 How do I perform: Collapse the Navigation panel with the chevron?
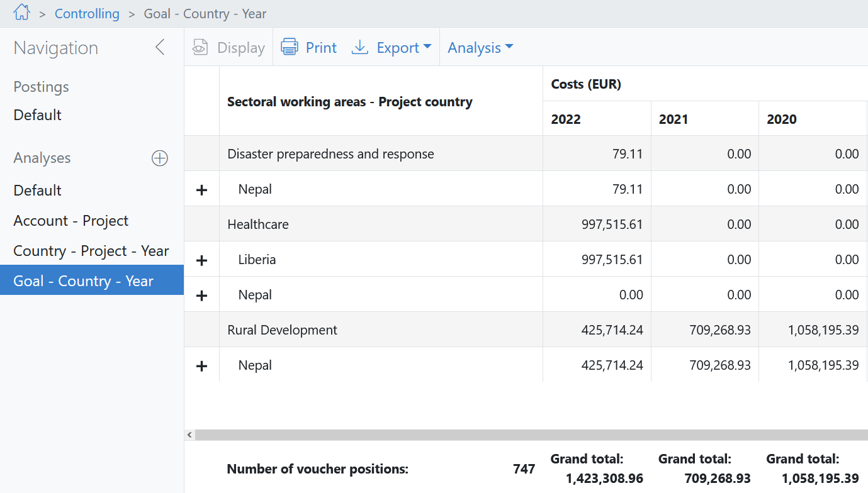coord(160,47)
